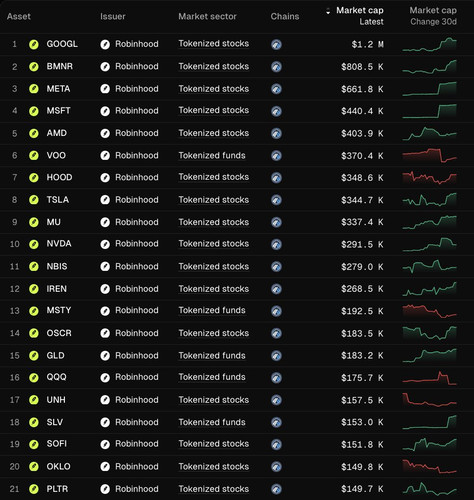The width and height of the screenshot is (474, 500).
Task: Open Tokenized funds sector link in VOO row
Action: [212, 155]
